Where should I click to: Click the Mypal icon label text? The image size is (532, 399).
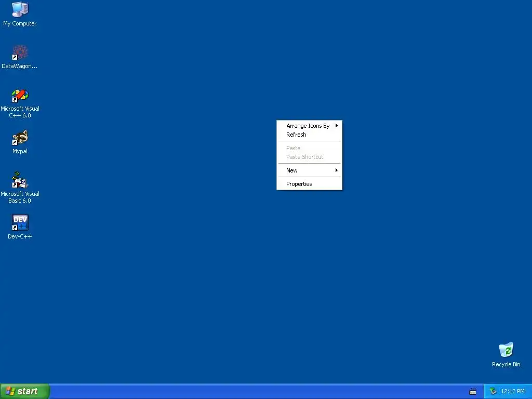point(20,151)
